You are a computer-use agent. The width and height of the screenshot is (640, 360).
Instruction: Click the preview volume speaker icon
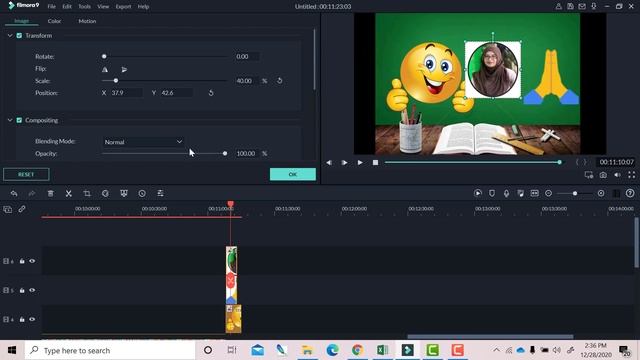tap(618, 175)
